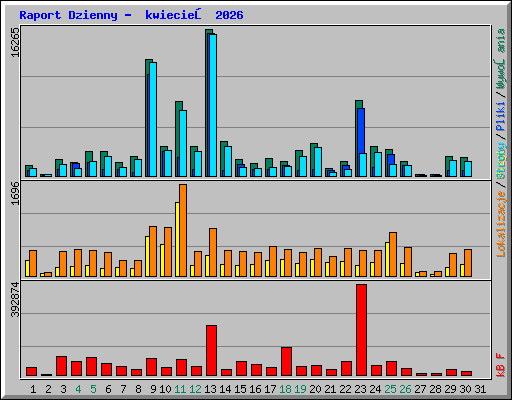Click the yellow bar for day 11
Image resolution: width=512 pixels, height=400 pixels.
(x=177, y=239)
